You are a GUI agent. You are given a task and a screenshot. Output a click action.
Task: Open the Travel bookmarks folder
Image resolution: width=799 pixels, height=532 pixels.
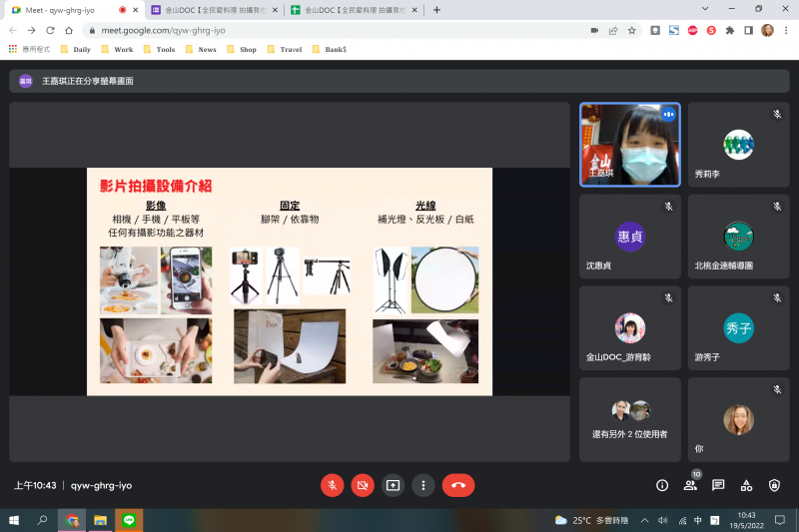click(x=285, y=49)
